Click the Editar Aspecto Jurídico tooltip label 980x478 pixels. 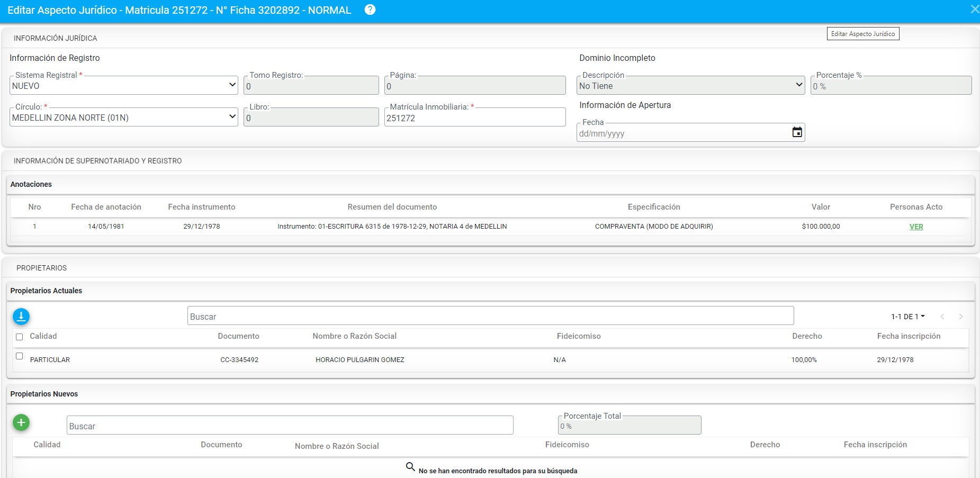[x=863, y=34]
